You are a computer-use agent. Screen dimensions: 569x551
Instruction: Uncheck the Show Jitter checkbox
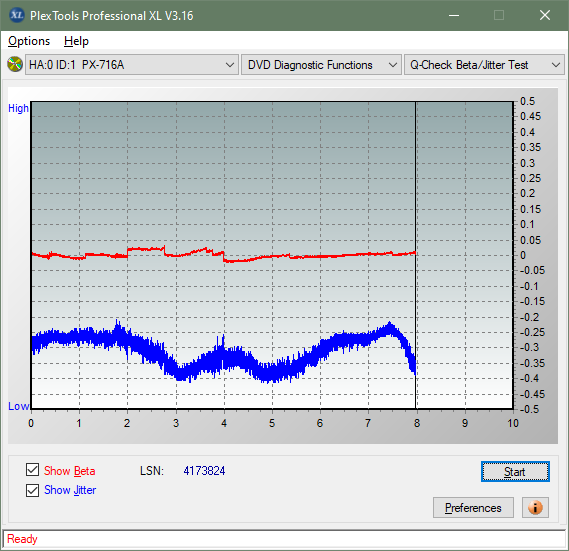(32, 490)
